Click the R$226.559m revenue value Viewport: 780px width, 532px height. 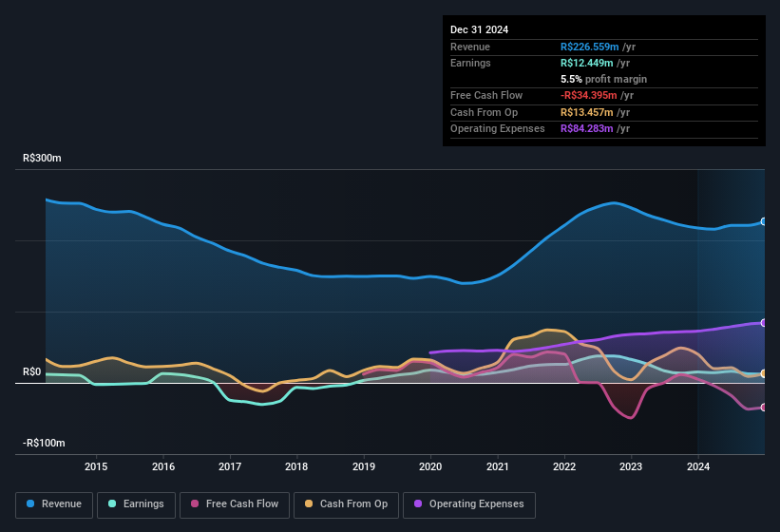pyautogui.click(x=589, y=47)
